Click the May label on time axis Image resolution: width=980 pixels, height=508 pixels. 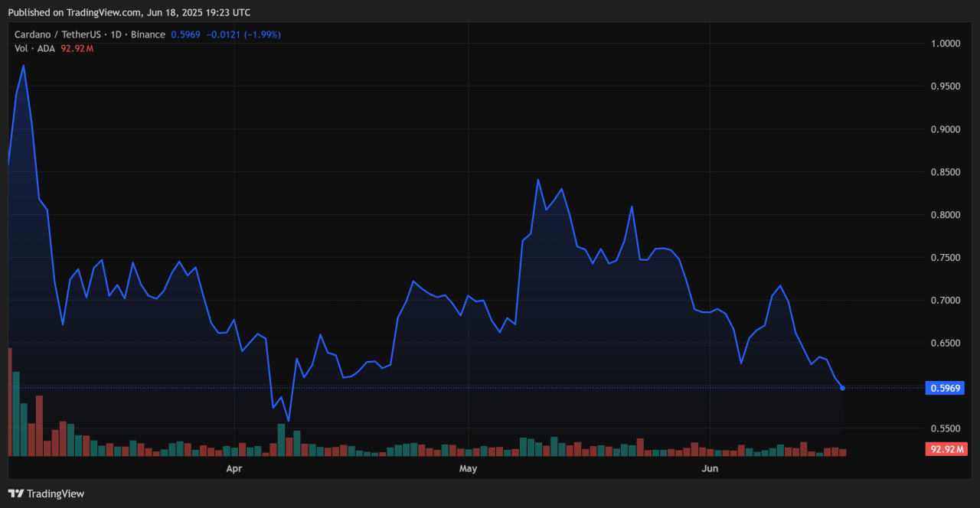coord(468,467)
